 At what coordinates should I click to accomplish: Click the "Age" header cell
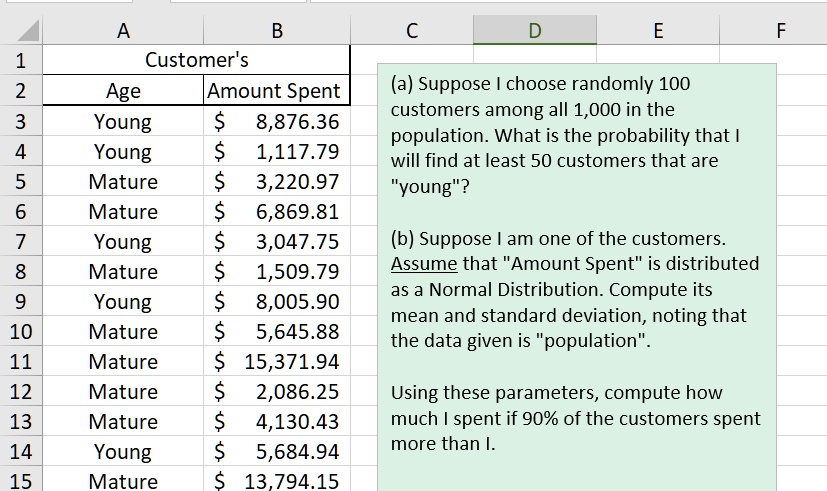tap(123, 91)
